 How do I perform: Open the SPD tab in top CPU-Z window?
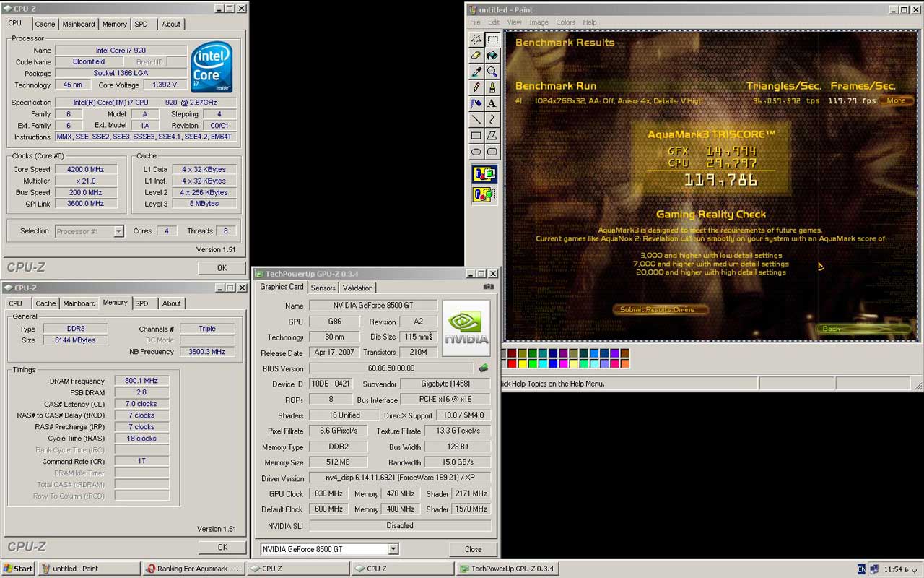click(141, 25)
